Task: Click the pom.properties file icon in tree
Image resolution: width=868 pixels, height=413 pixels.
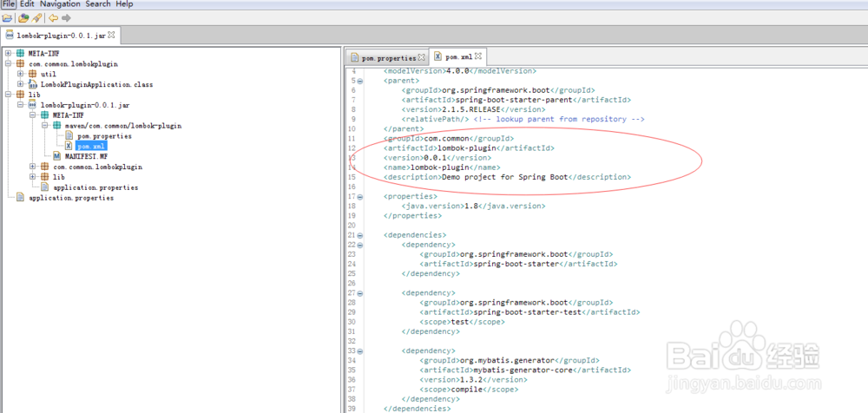Action: 69,136
